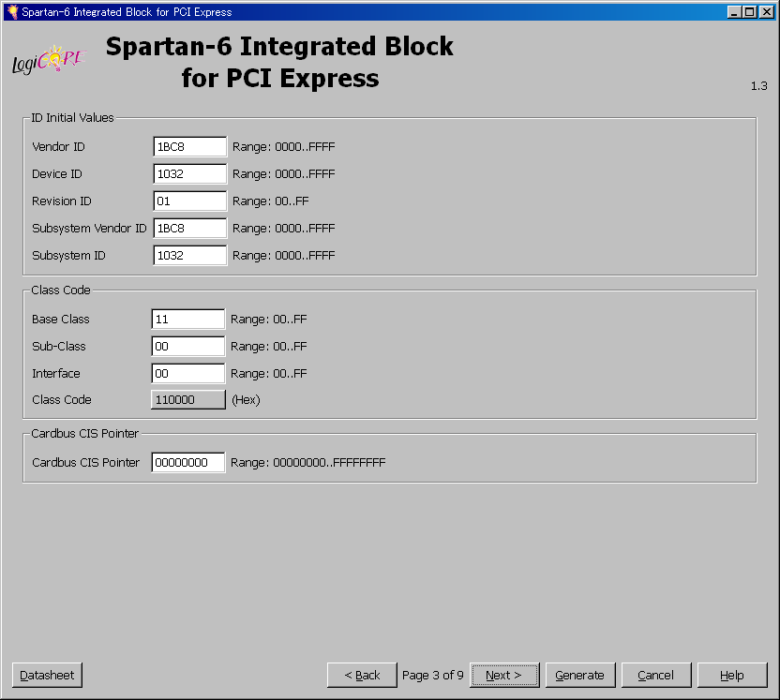This screenshot has width=780, height=700.
Task: Focus the Device ID field
Action: click(189, 174)
